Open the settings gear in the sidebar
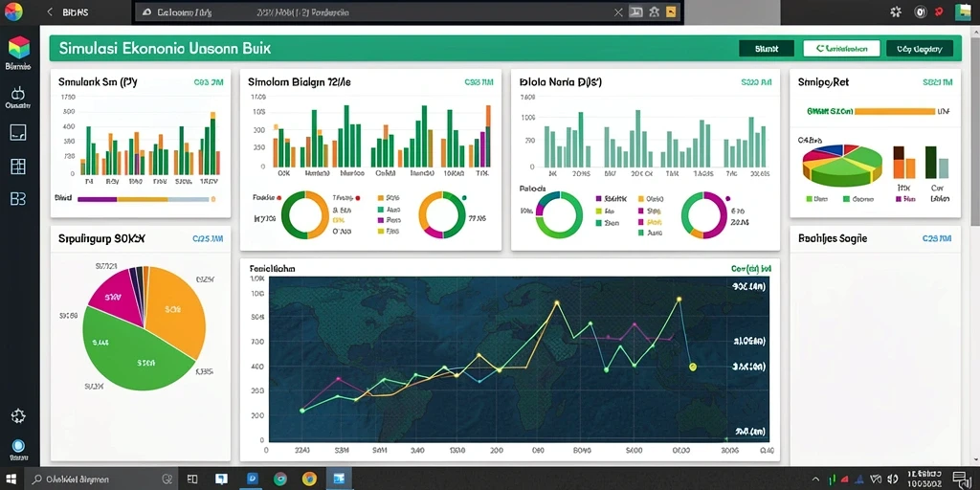Viewport: 980px width, 490px height. click(x=18, y=415)
